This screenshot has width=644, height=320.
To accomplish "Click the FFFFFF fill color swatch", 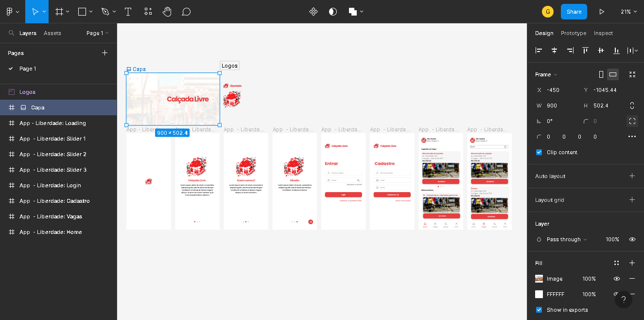I will 539,294.
